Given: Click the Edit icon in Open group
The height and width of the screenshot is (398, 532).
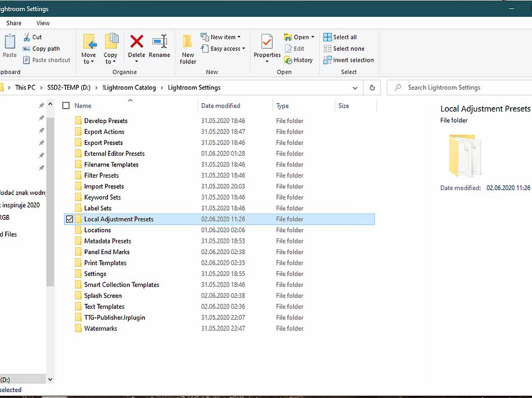Looking at the screenshot, I should [288, 49].
